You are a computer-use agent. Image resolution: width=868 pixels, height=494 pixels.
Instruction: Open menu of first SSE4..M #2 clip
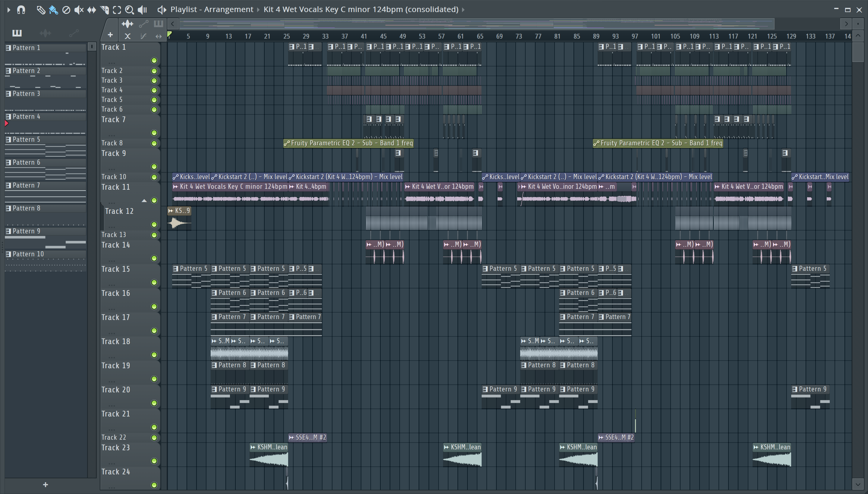click(292, 437)
